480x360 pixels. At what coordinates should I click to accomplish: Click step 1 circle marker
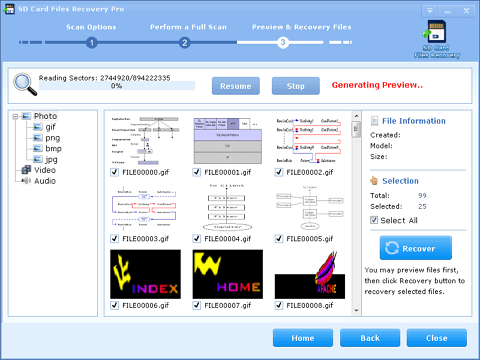(x=92, y=43)
